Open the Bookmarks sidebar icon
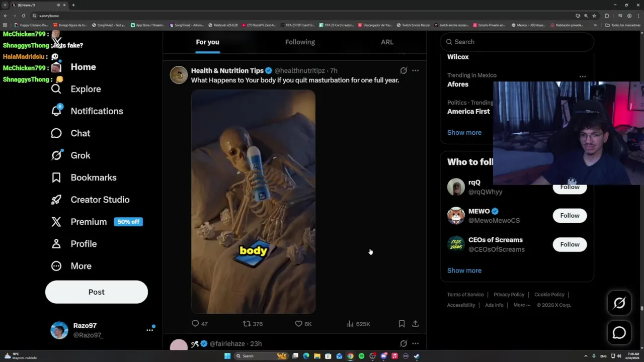 point(56,177)
